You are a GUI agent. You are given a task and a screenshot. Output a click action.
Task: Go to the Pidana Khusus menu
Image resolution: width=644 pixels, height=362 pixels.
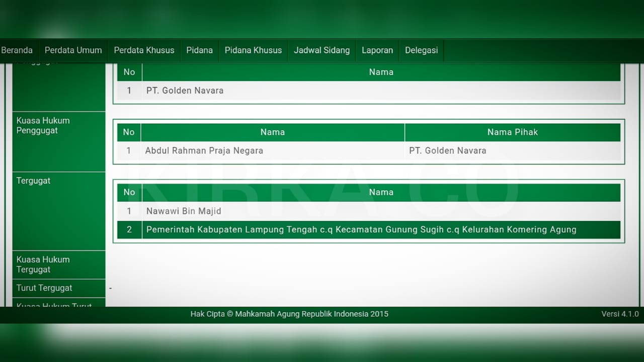coord(253,50)
